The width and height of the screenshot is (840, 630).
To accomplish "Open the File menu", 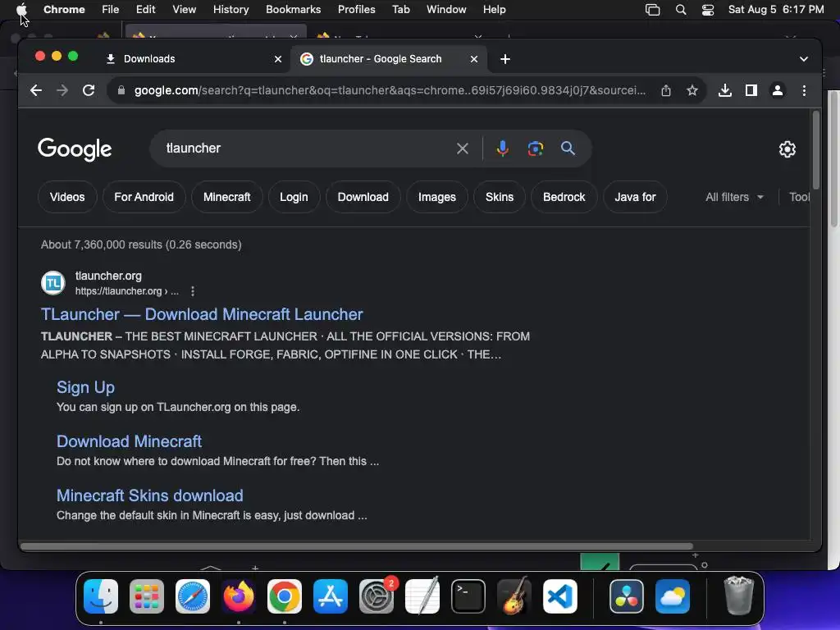I will click(111, 10).
